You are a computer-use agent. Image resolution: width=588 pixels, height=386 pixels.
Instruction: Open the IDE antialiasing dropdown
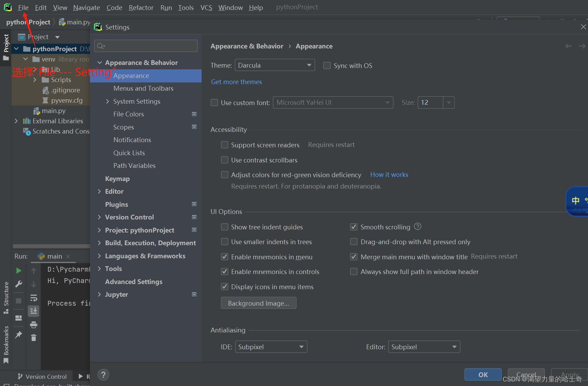coord(271,347)
